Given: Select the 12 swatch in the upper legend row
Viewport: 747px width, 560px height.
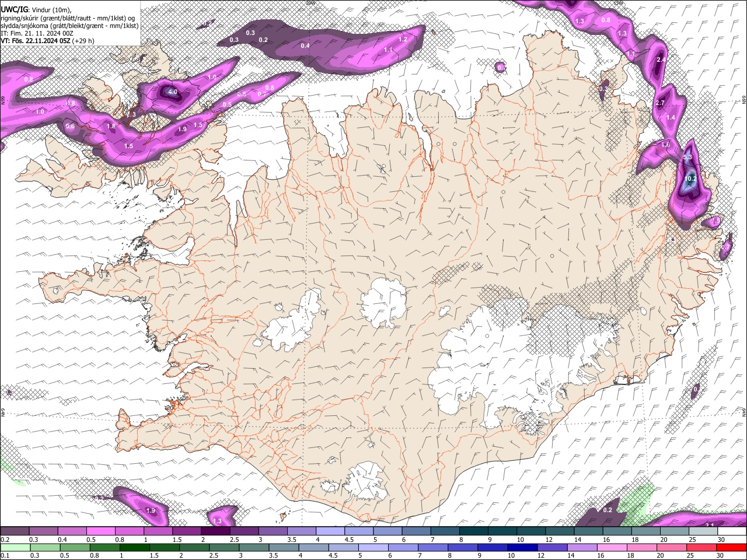Looking at the screenshot, I should 560,531.
